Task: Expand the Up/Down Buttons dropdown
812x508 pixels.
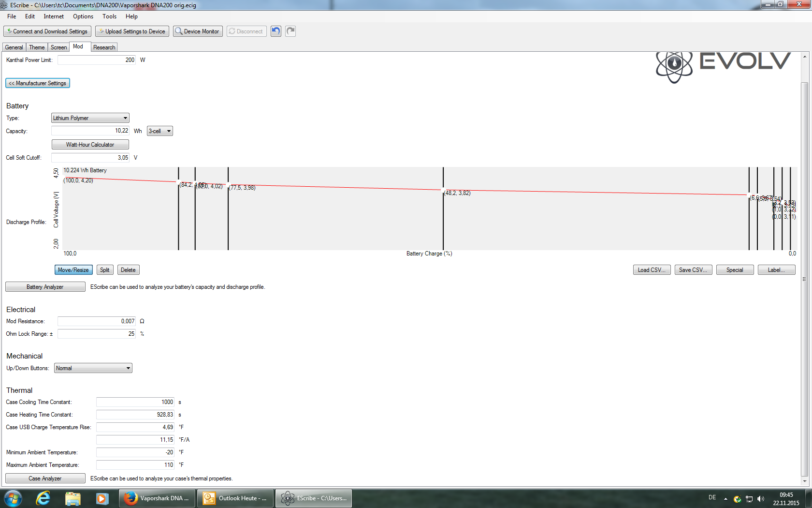Action: click(x=93, y=368)
